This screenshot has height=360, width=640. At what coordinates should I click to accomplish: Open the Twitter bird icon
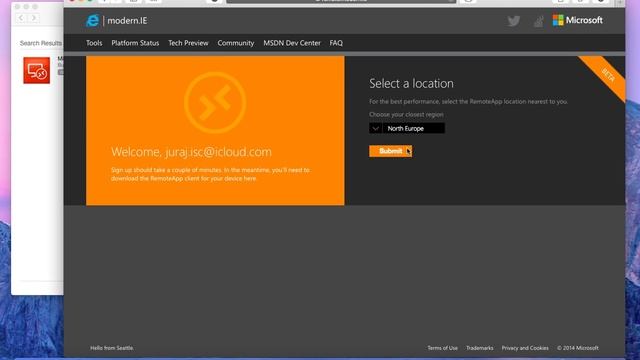point(513,21)
